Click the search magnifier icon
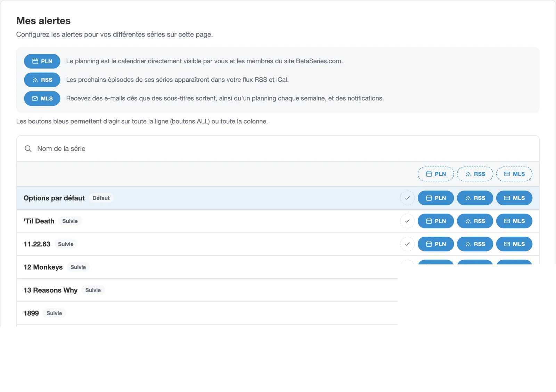Screen dimensions: 556x392 coord(28,149)
